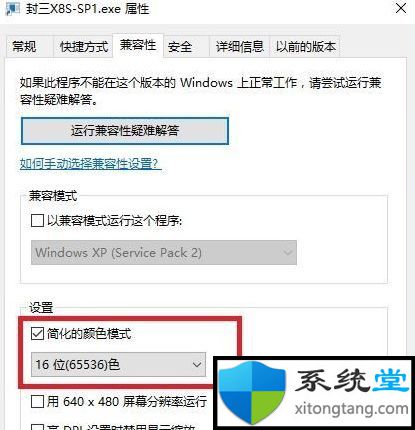The height and width of the screenshot is (430, 415).
Task: Click the application icon in the title bar
Action: coord(13,8)
